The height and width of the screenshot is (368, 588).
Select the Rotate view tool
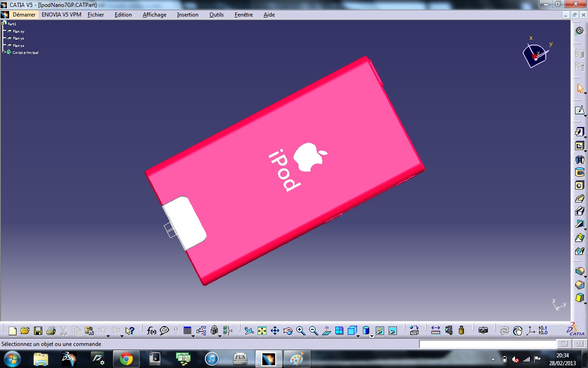coord(288,331)
